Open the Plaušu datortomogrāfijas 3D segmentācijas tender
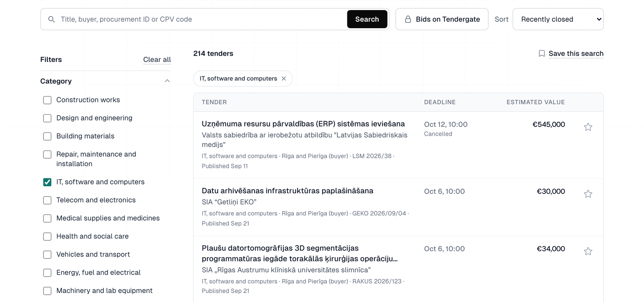This screenshot has width=644, height=302. 300,253
